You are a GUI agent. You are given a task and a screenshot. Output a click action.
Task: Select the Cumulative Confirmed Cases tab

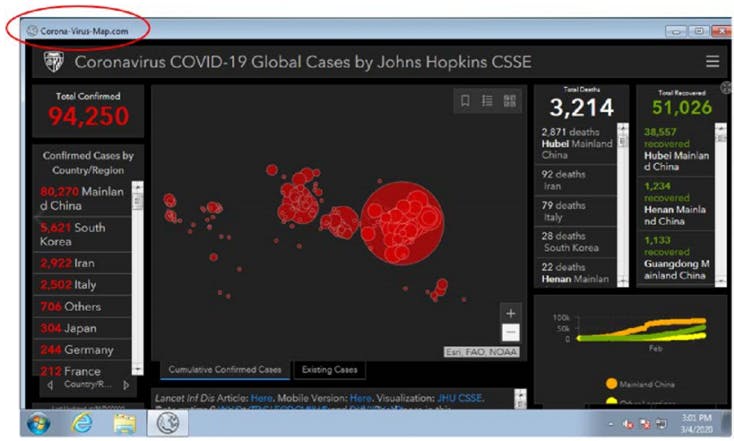point(224,370)
